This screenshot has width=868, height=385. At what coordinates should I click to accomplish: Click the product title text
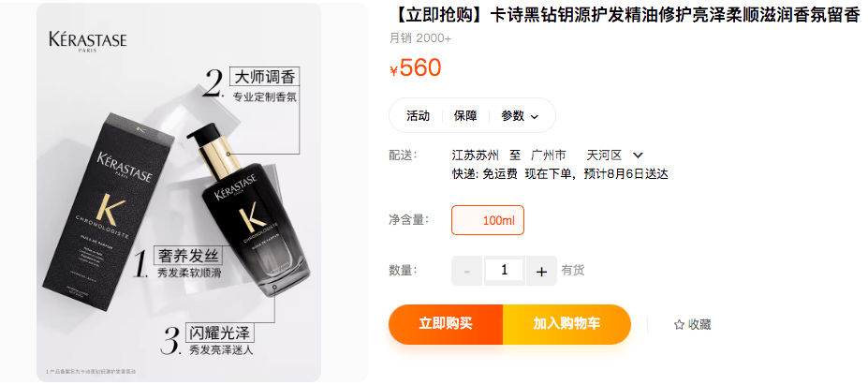(627, 16)
